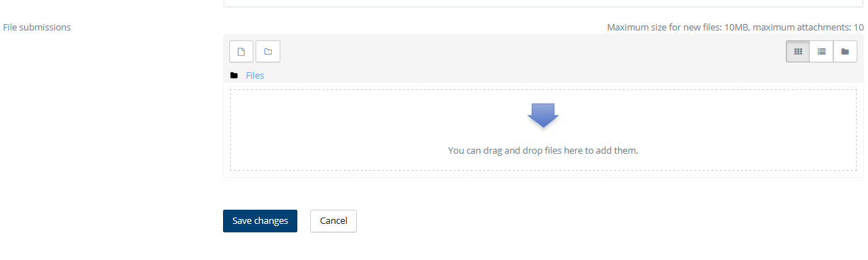Save changes to the submission

click(x=260, y=221)
